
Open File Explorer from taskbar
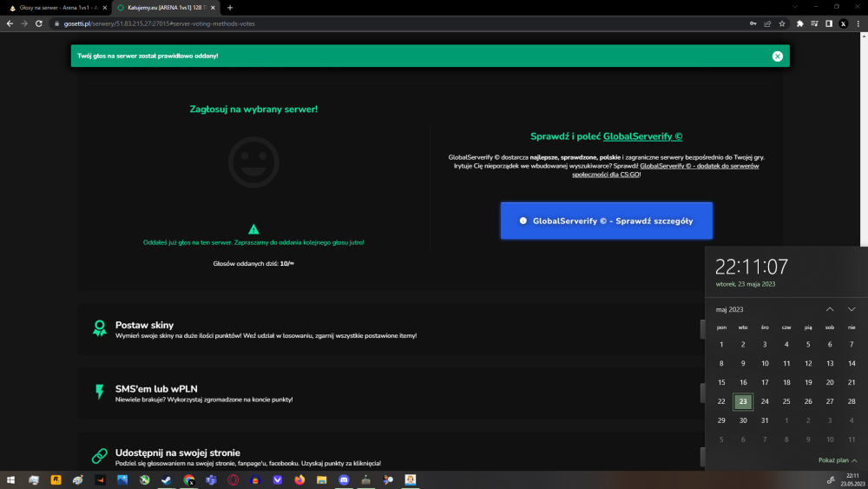[x=322, y=480]
